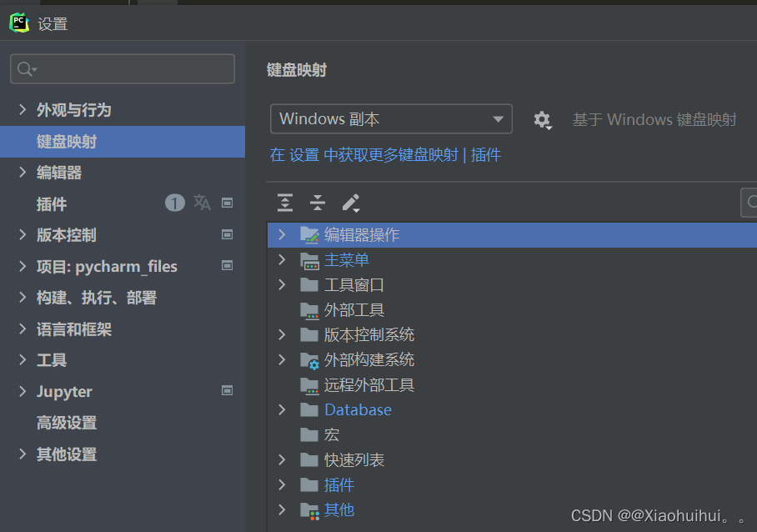Image resolution: width=757 pixels, height=532 pixels.
Task: Expand the 编辑器操作 tree node
Action: pos(281,235)
